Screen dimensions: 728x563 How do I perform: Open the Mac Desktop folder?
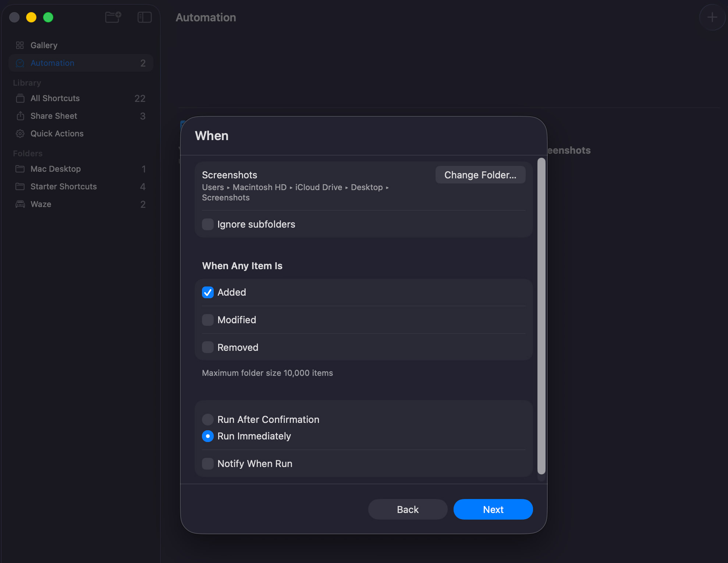[55, 169]
